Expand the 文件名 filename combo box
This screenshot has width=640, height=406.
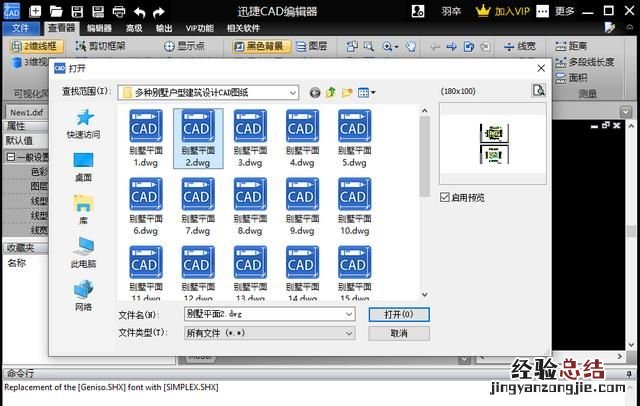[348, 314]
